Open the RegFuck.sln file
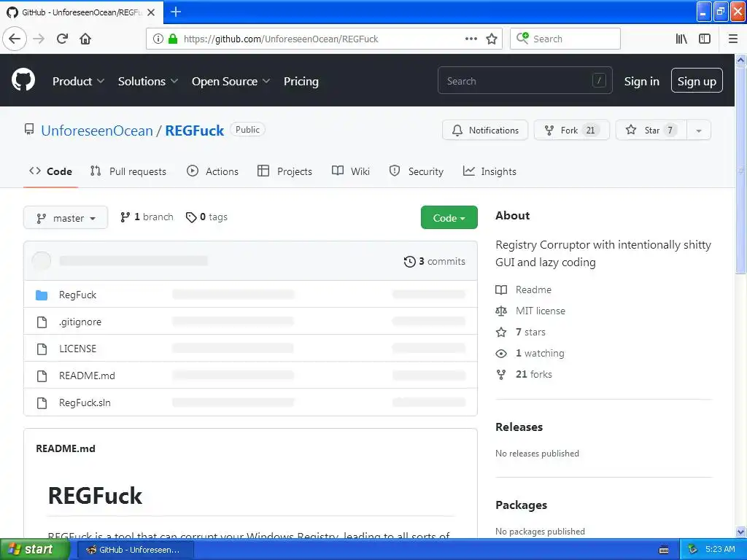 (85, 402)
